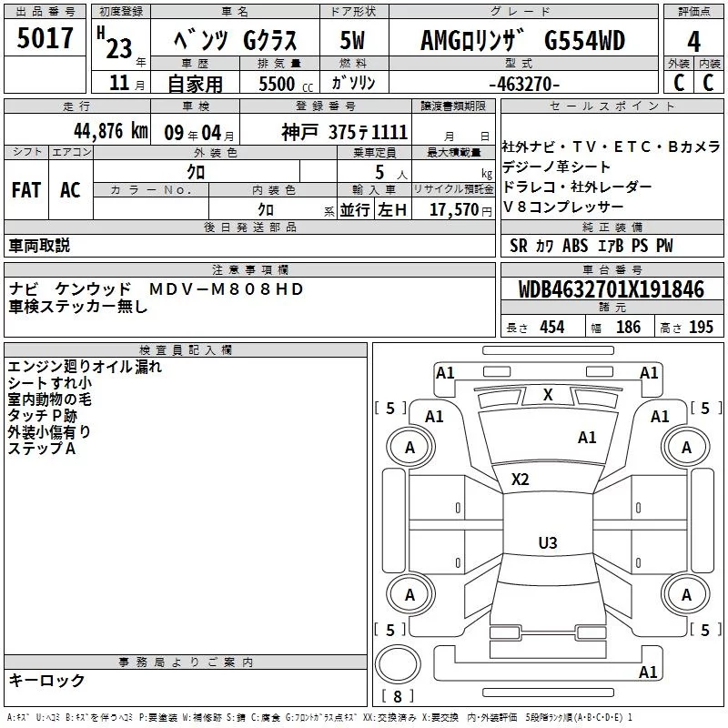Select sales point デジーノ革シート

[556, 167]
